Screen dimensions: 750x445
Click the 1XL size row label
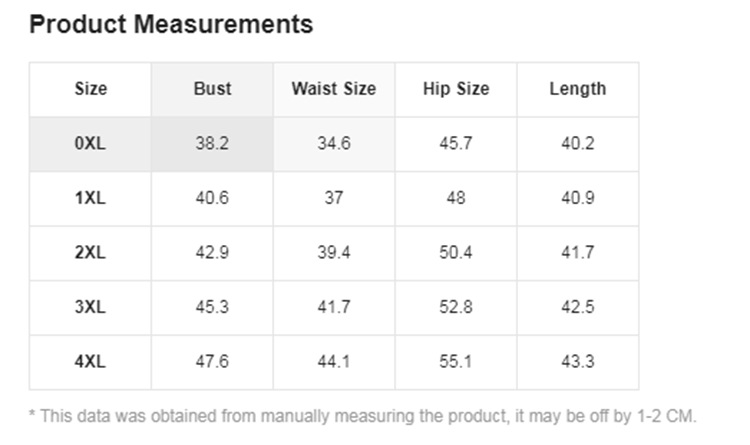(x=90, y=199)
